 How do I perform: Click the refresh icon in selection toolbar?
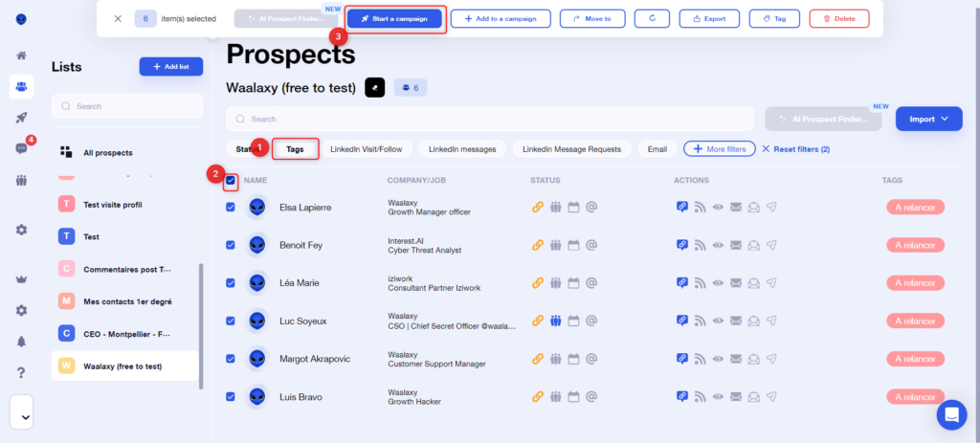(x=652, y=19)
